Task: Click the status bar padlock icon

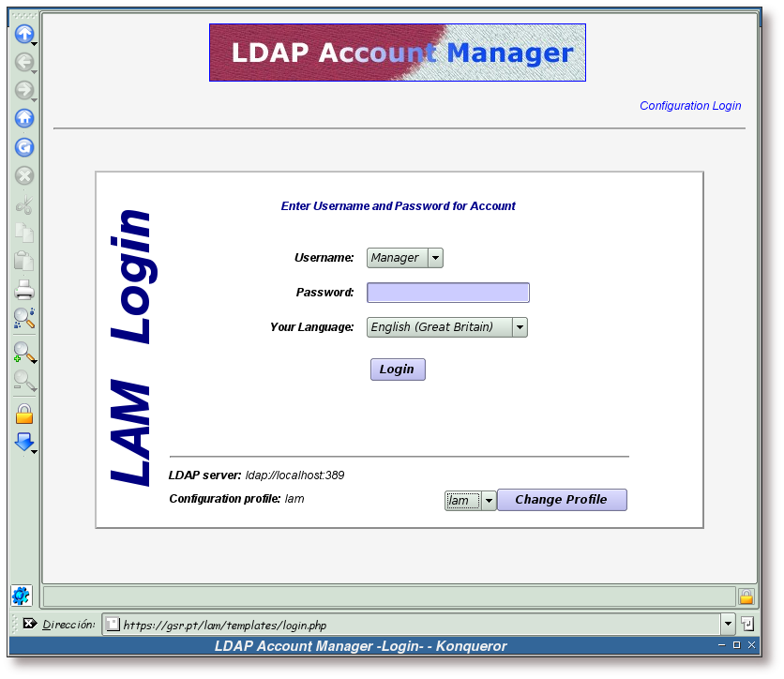Action: point(746,596)
